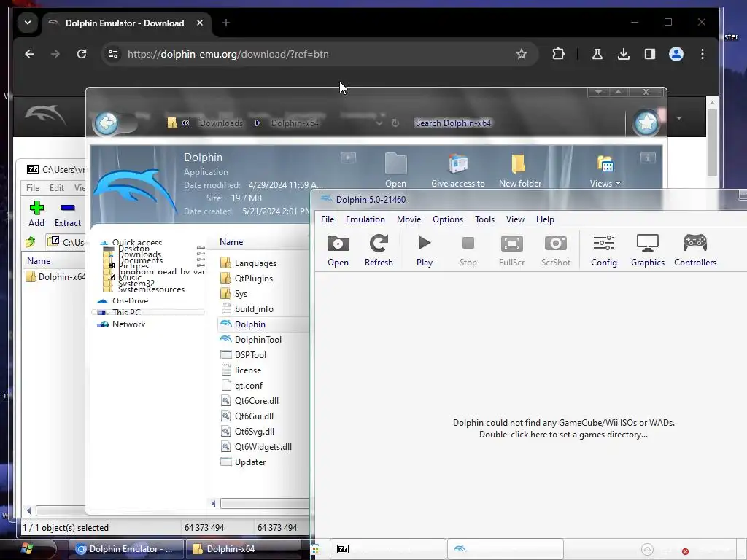Open address history dropdown in Explorer
Image resolution: width=747 pixels, height=560 pixels.
pyautogui.click(x=379, y=122)
